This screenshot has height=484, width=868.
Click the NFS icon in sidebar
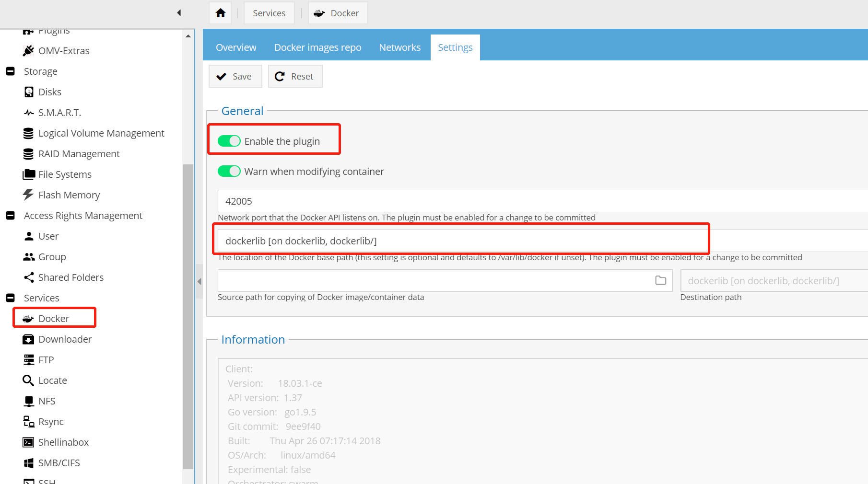pyautogui.click(x=29, y=401)
